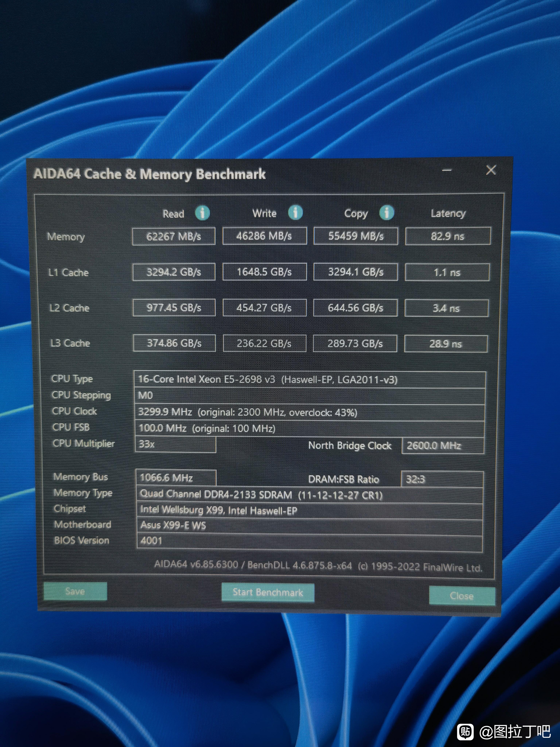Click Memory Type field Quad Channel DDR4-2133
This screenshot has width=560, height=747.
310,495
